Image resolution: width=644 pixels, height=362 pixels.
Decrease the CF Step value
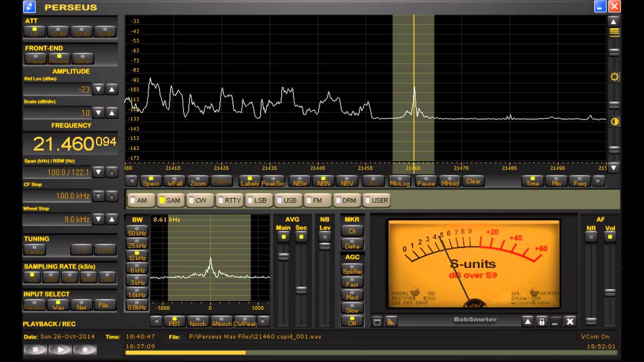coord(99,196)
